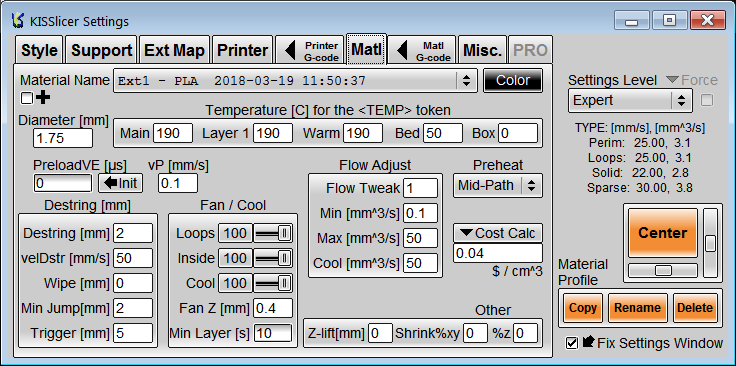The width and height of the screenshot is (736, 366).
Task: Click the Init button next to PreloadVE
Action: pyautogui.click(x=121, y=183)
